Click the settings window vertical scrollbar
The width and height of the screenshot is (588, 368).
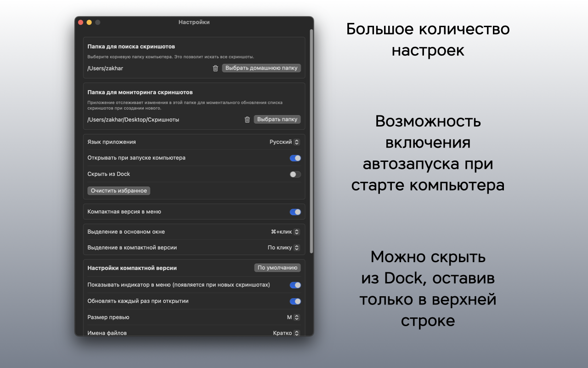pyautogui.click(x=311, y=138)
